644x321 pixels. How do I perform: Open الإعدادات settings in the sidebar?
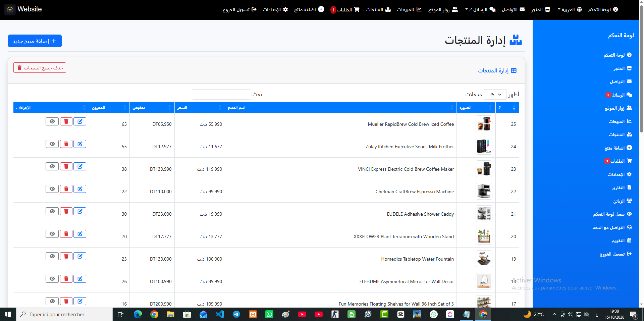[620, 174]
